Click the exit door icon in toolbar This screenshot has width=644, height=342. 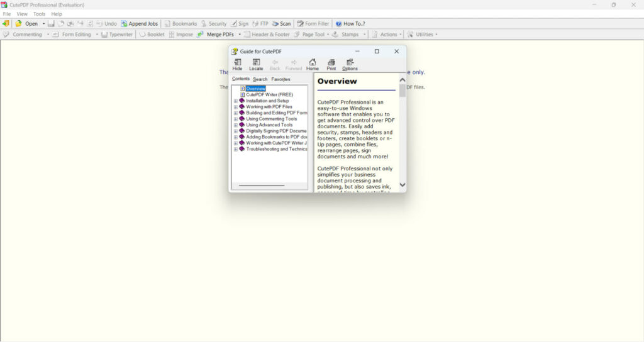[x=6, y=23]
